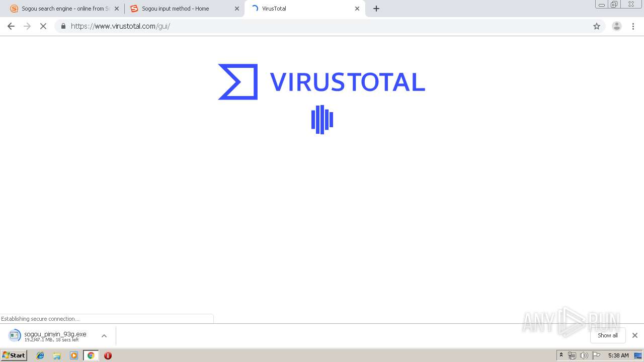Open network status tray icon
The image size is (644, 362).
tap(572, 355)
